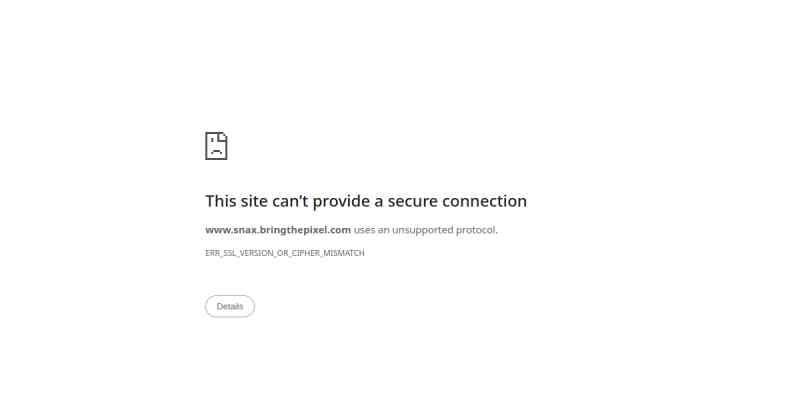Click "MISMATCH" ending the error code
This screenshot has height=400, width=800.
pyautogui.click(x=344, y=253)
